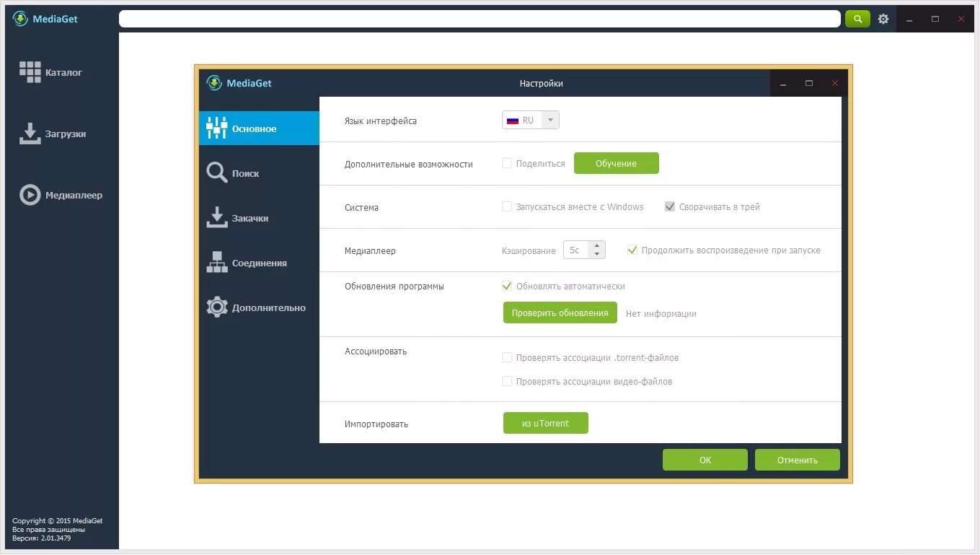Enable Проверять ассоциации .torrent-файлов
980x555 pixels.
(x=507, y=357)
